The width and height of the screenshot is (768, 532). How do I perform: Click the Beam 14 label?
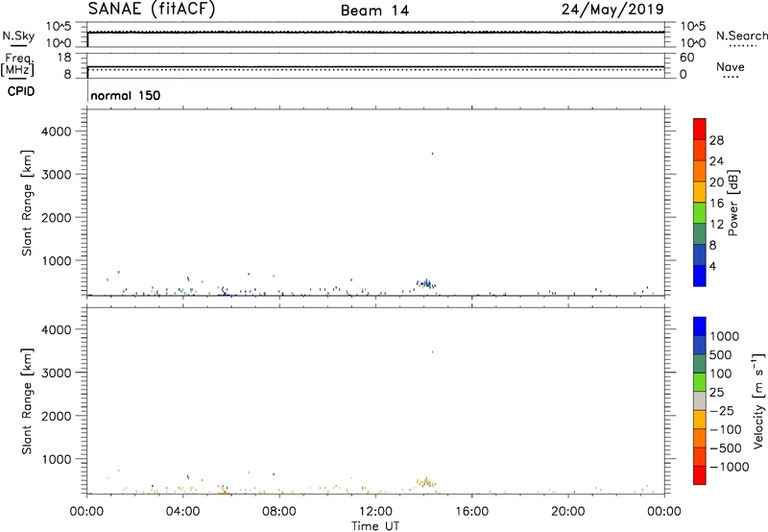tap(374, 11)
